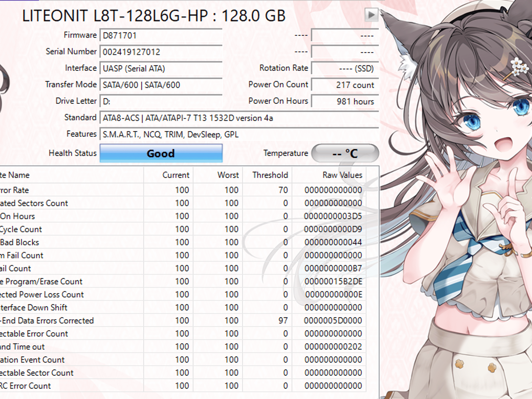Click the Threshold column header

[x=267, y=175]
